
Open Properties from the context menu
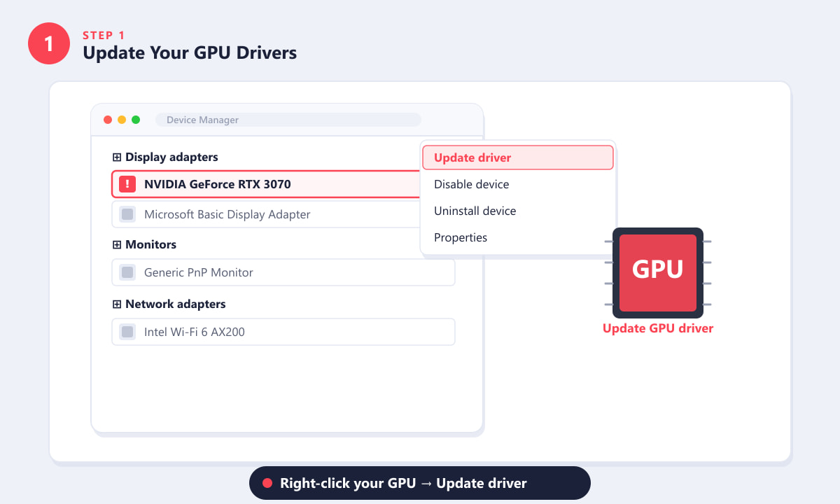(518, 237)
